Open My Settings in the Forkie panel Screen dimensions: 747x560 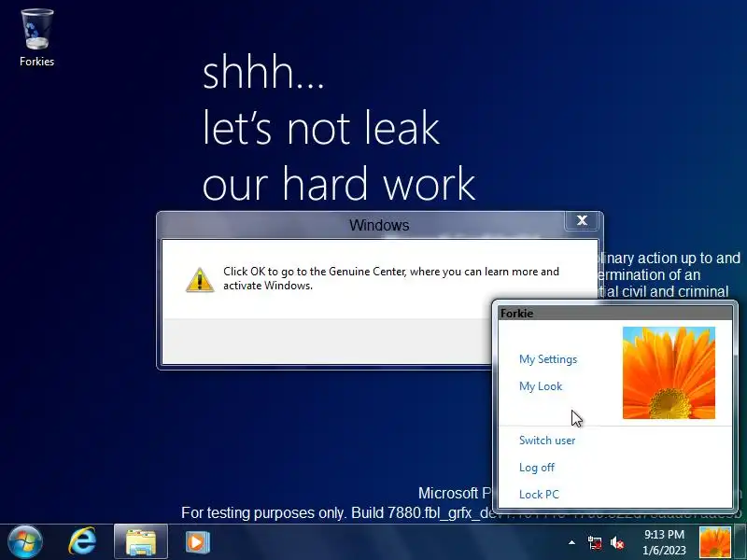pyautogui.click(x=548, y=359)
